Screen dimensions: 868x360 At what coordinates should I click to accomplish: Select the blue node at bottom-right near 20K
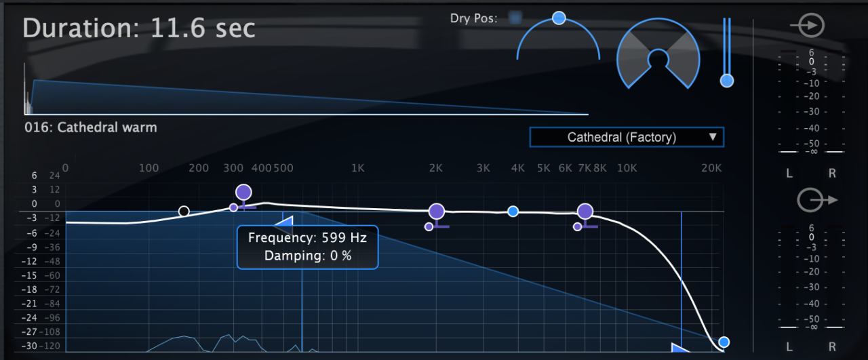[724, 342]
